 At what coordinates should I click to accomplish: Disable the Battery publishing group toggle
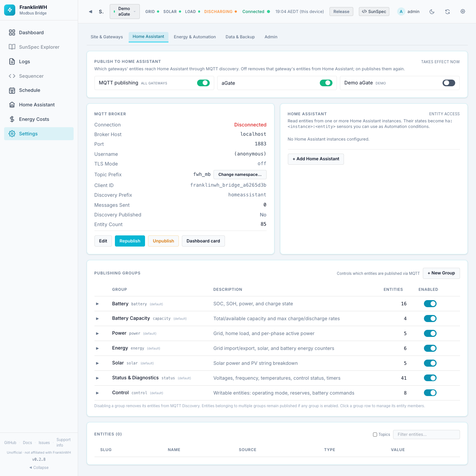pos(430,304)
